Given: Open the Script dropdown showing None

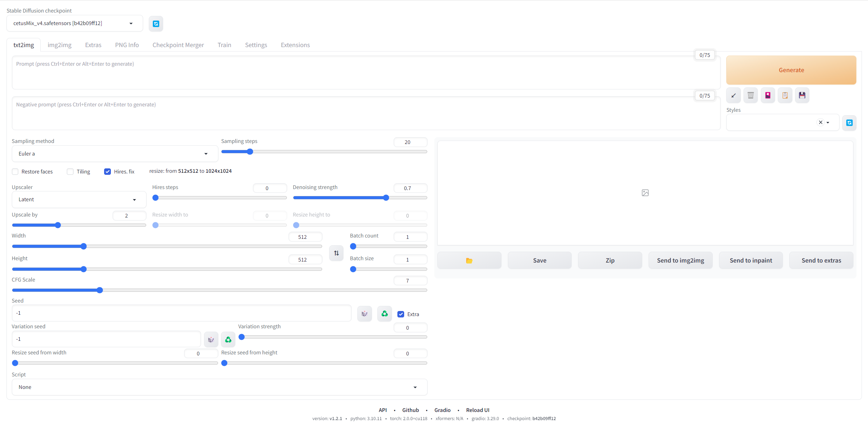Looking at the screenshot, I should click(x=219, y=387).
